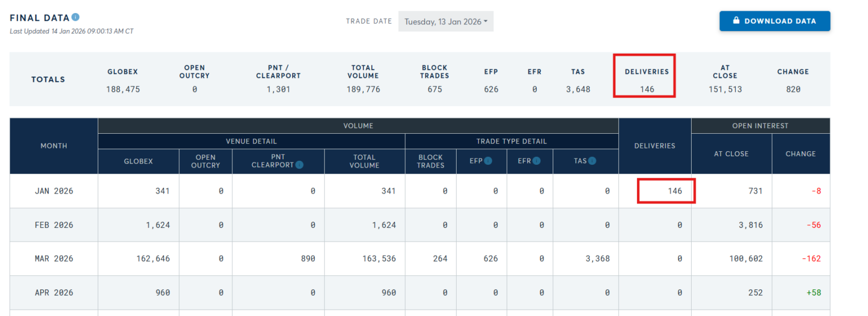Click the info icon beside FINAL DATA
Viewport: 868px width, 316px height.
pyautogui.click(x=76, y=17)
